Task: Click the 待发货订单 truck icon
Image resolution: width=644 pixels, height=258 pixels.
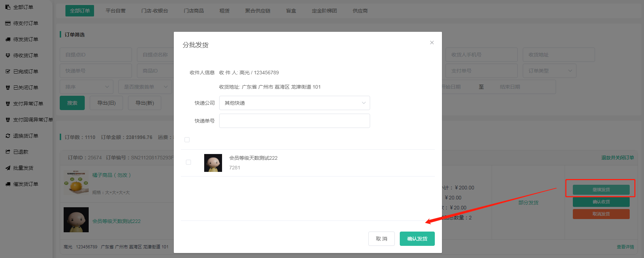Action: [x=8, y=39]
